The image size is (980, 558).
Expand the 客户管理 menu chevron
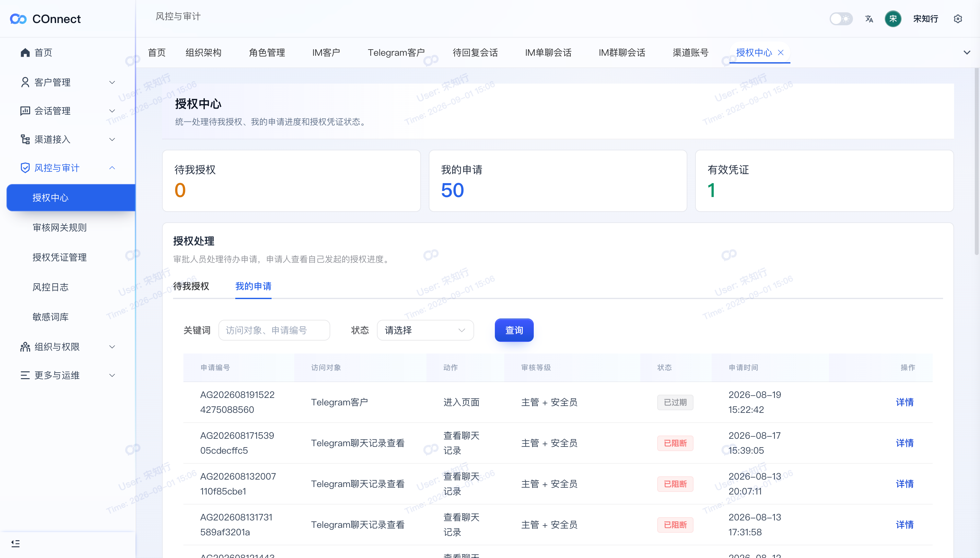112,82
